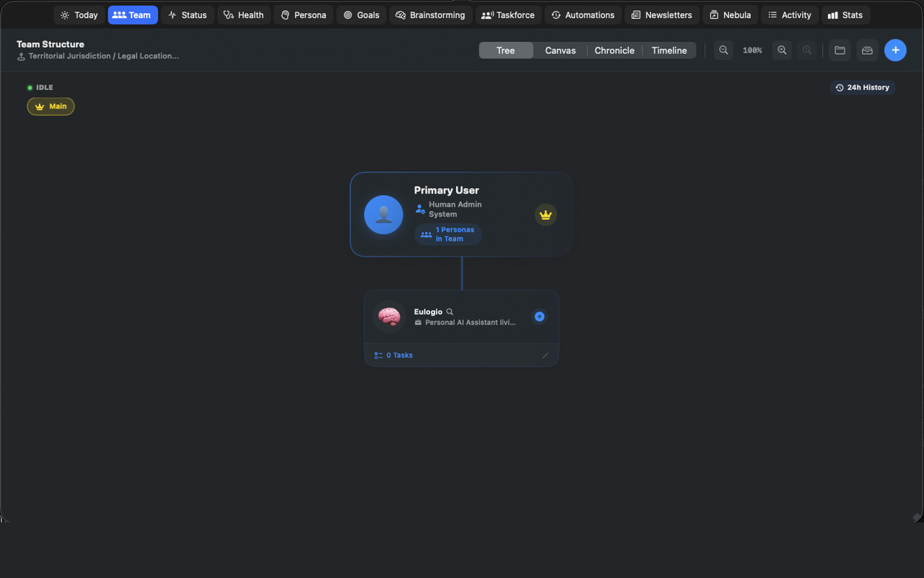Open the Status tab

tap(188, 15)
